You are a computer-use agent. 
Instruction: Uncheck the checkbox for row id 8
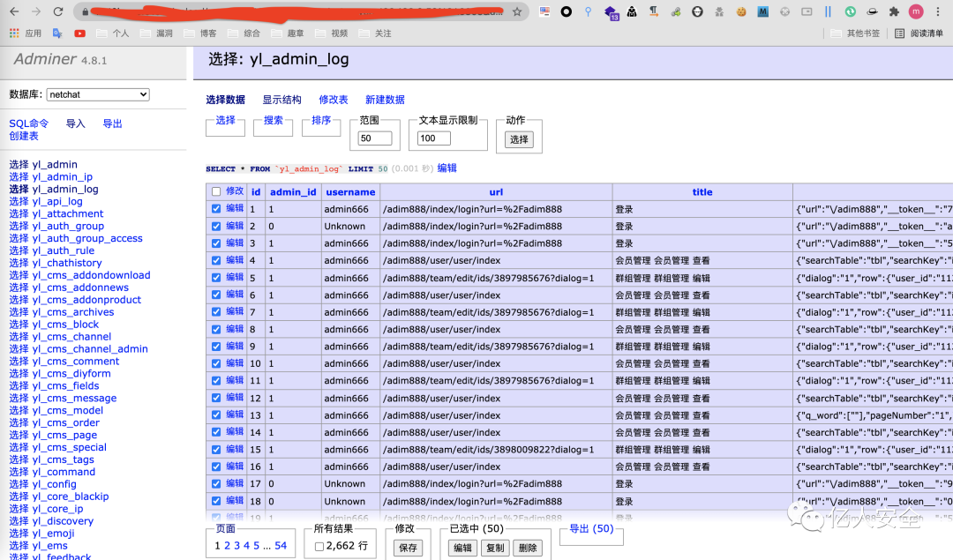216,329
